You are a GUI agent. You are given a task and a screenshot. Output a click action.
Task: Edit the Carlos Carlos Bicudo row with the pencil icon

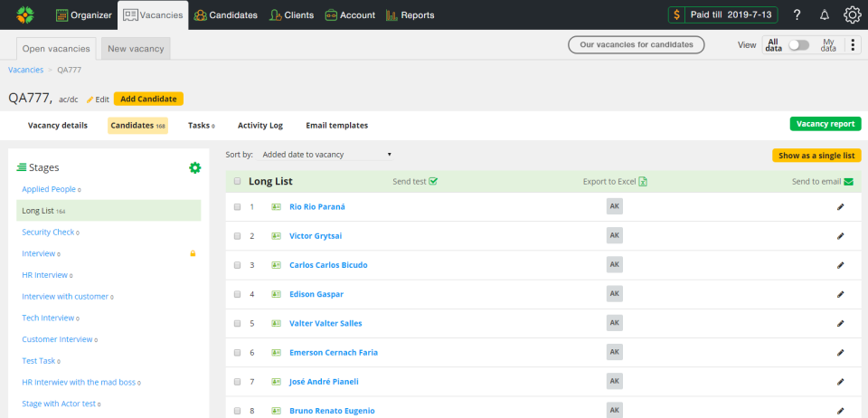[840, 265]
